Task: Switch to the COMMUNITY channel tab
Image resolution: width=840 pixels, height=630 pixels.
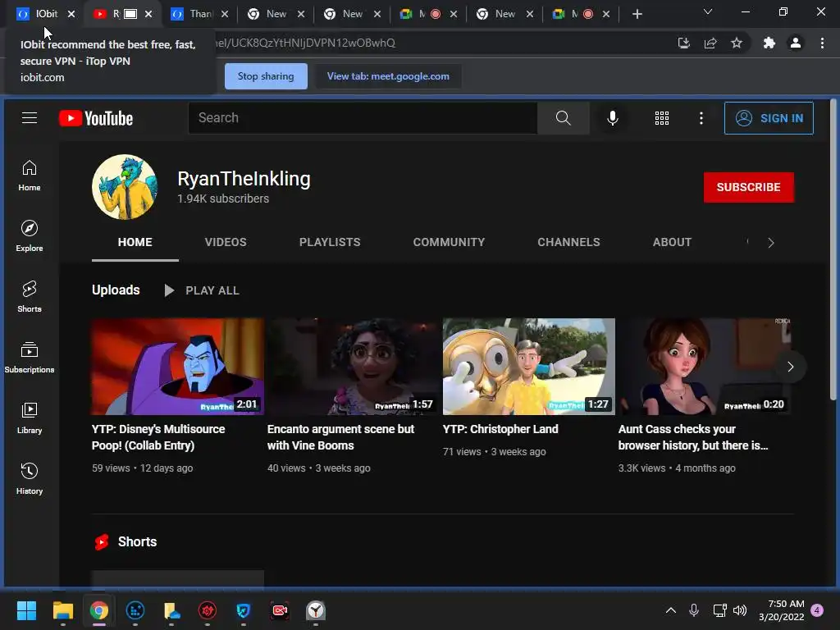Action: [x=449, y=242]
